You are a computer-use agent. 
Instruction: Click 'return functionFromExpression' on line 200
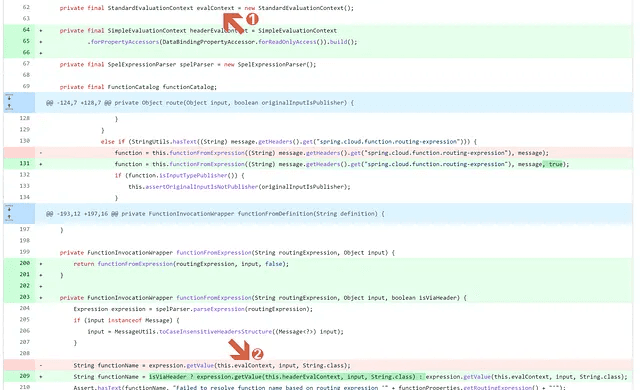coord(123,264)
